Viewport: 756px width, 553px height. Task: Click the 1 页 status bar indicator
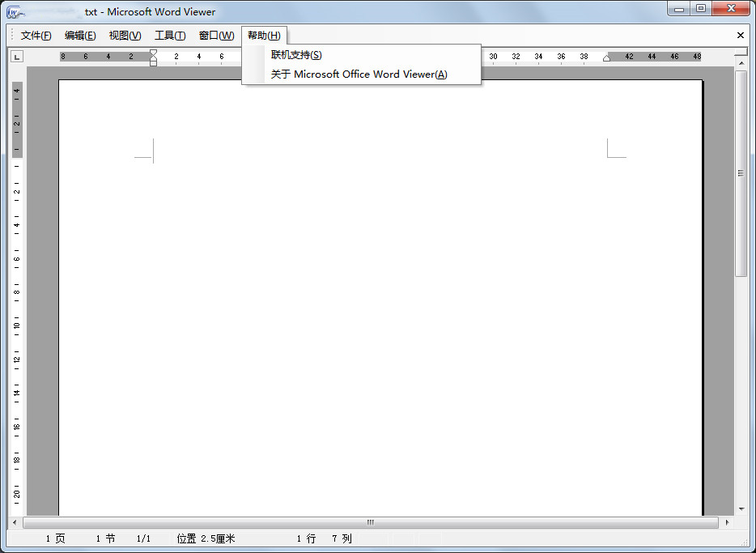click(x=54, y=538)
